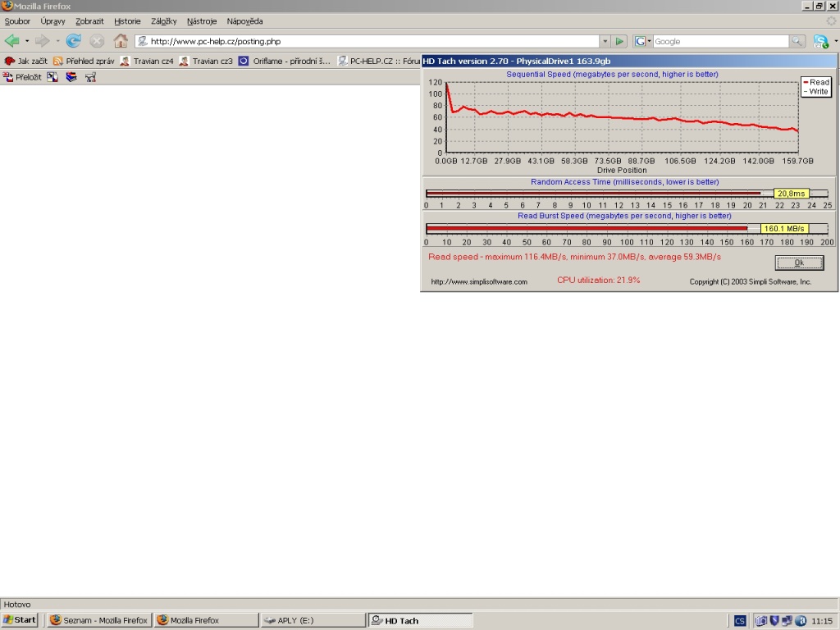Open the address bar URL dropdown

pos(605,41)
